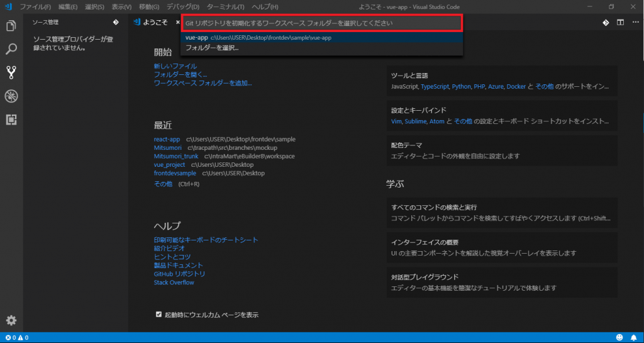The height and width of the screenshot is (343, 644).
Task: Toggle 起動時にウェルカム ページを表示 checkbox
Action: (x=158, y=315)
